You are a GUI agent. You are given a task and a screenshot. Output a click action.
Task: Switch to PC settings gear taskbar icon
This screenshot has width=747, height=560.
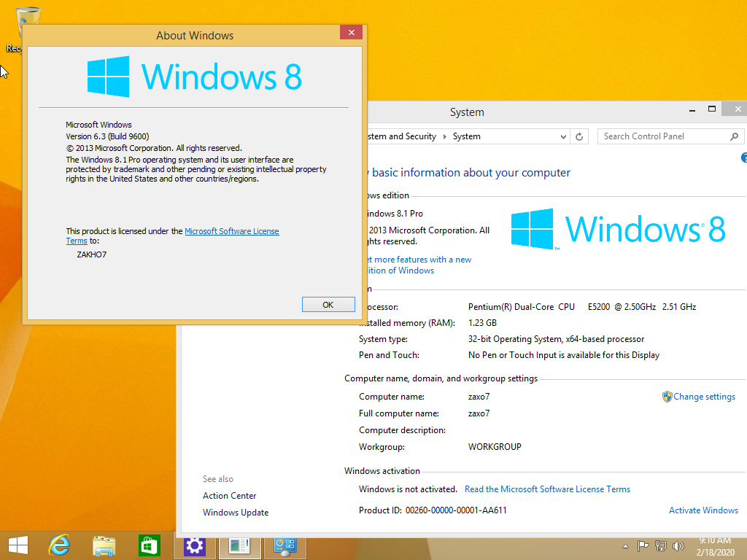[x=194, y=547]
